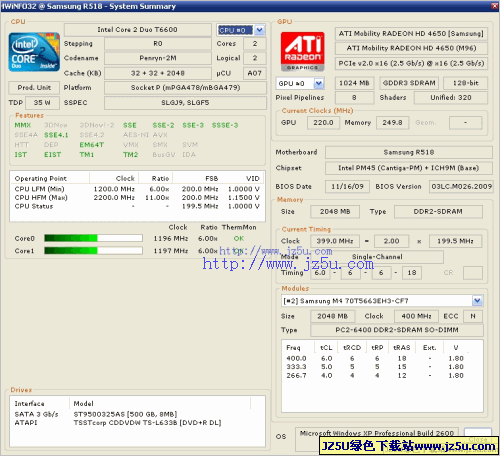
Task: Click the Codename field Penryn-2M
Action: (x=158, y=58)
